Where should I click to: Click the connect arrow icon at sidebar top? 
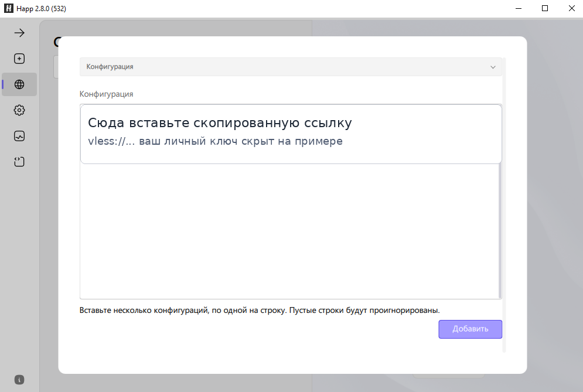click(19, 33)
